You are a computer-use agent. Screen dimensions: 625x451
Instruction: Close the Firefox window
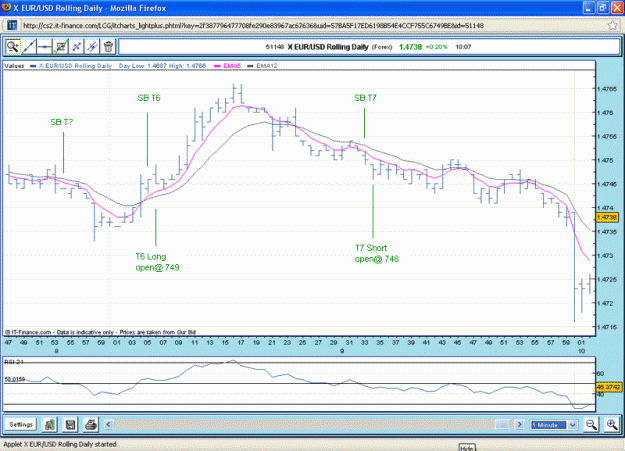point(616,7)
